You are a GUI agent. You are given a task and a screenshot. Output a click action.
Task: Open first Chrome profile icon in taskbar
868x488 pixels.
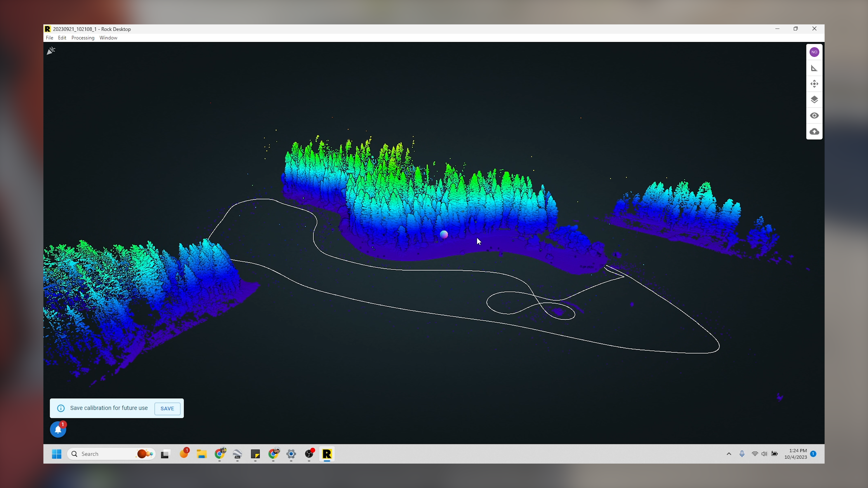(220, 454)
